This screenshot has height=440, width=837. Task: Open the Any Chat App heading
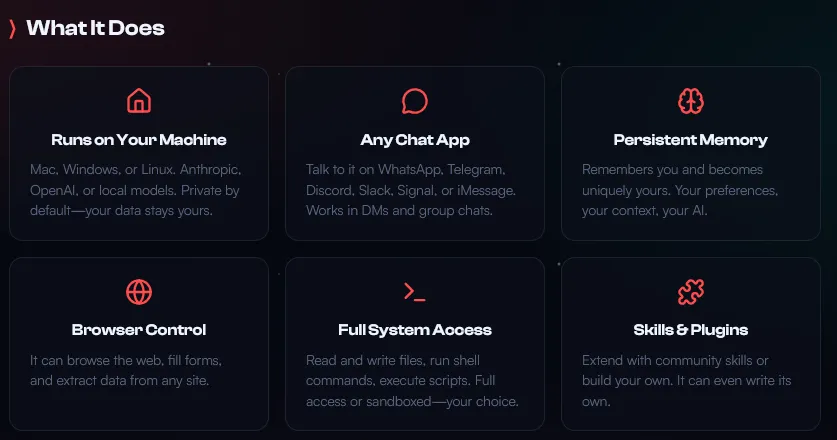(x=415, y=140)
